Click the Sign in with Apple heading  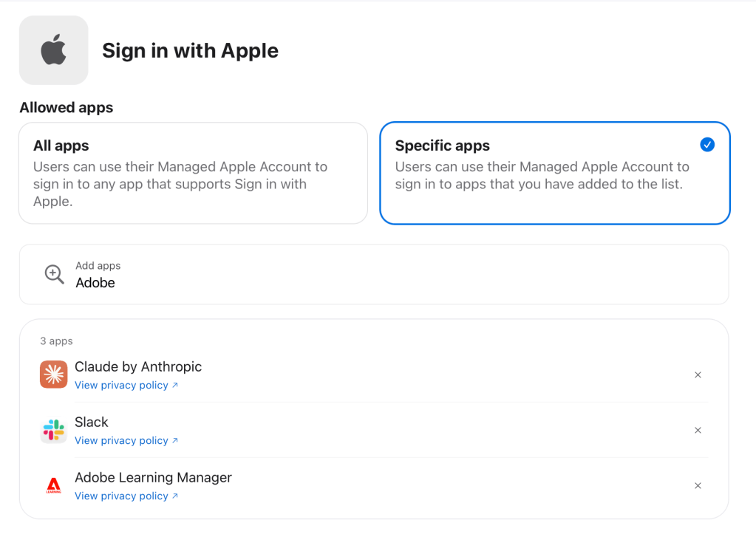[x=190, y=50]
